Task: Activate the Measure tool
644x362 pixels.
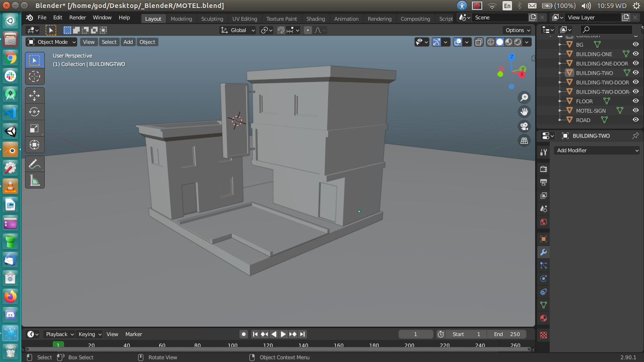Action: (35, 180)
